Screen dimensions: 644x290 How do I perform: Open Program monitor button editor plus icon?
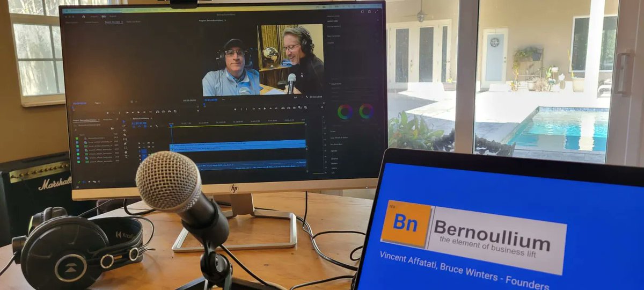322,107
